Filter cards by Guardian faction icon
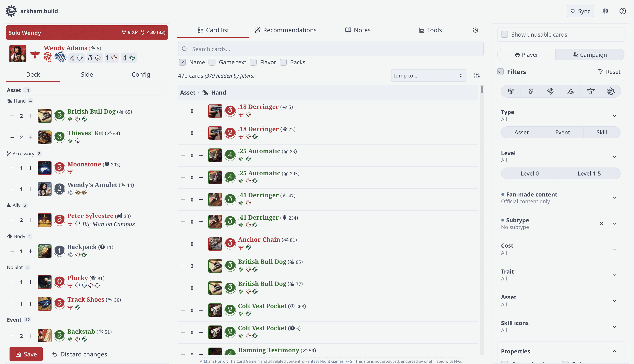The width and height of the screenshot is (634, 364). [510, 91]
